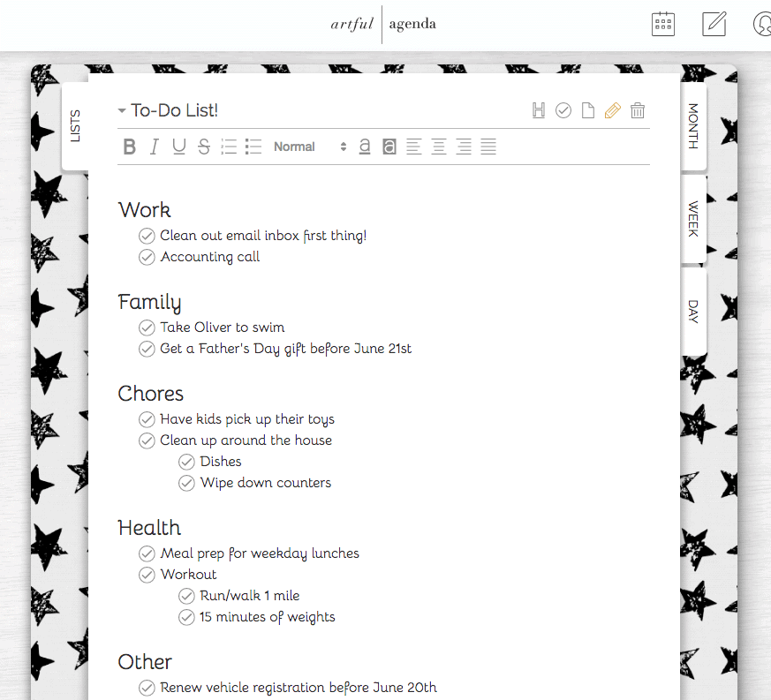
Task: Align text left
Action: click(414, 147)
